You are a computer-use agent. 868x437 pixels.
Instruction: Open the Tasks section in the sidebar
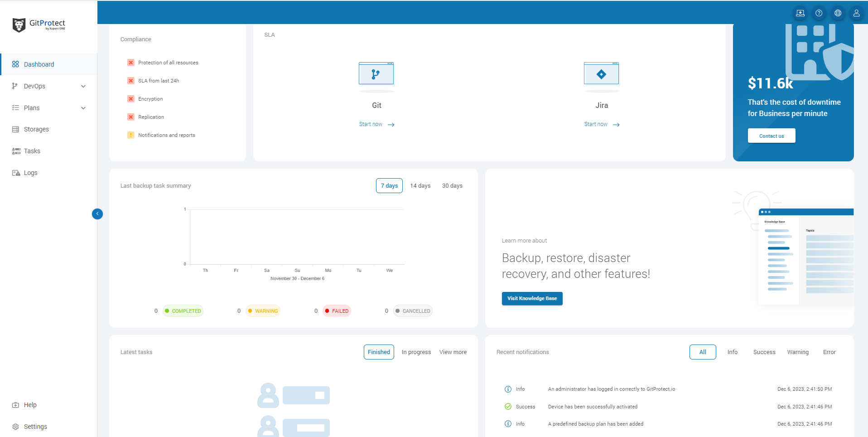point(32,151)
